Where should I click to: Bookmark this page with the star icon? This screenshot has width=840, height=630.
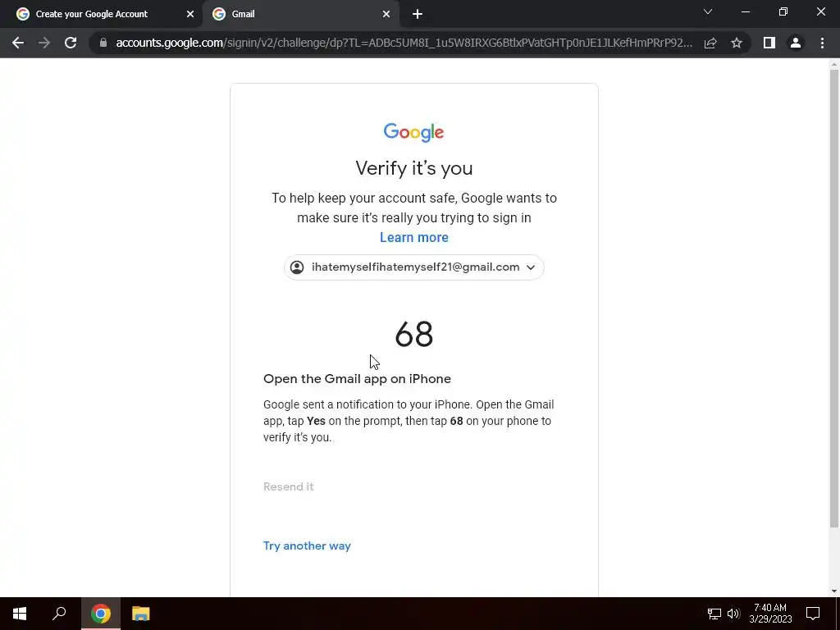(x=737, y=43)
